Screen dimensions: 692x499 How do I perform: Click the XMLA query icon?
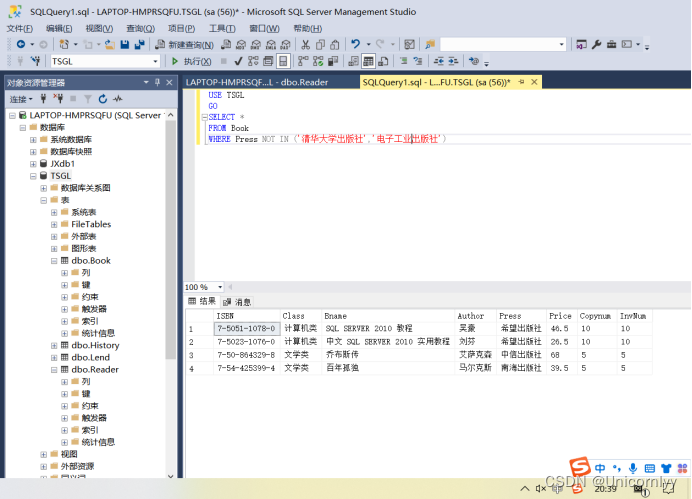coord(271,44)
